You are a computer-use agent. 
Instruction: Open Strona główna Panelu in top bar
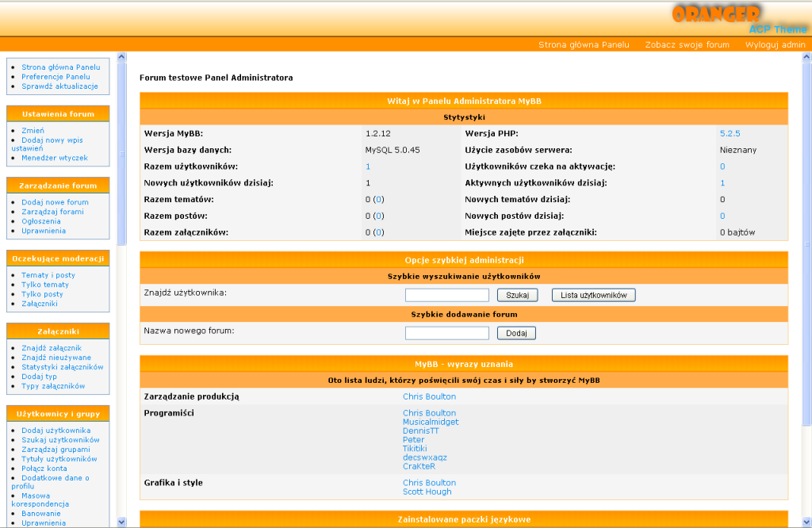(x=584, y=44)
